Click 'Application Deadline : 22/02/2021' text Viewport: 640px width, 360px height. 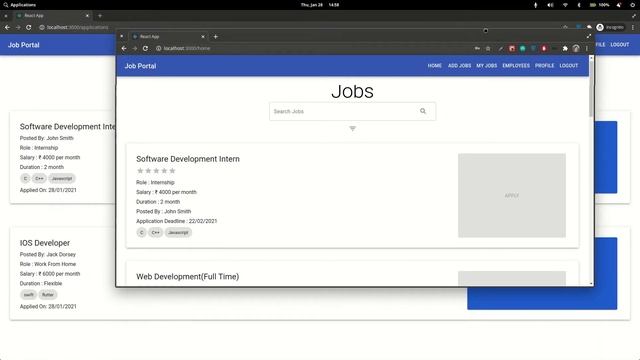[x=177, y=221]
